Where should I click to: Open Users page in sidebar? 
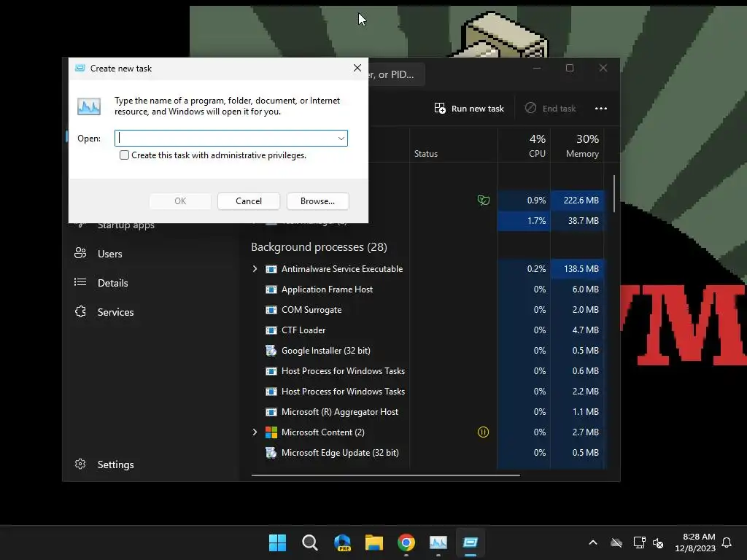coord(109,254)
